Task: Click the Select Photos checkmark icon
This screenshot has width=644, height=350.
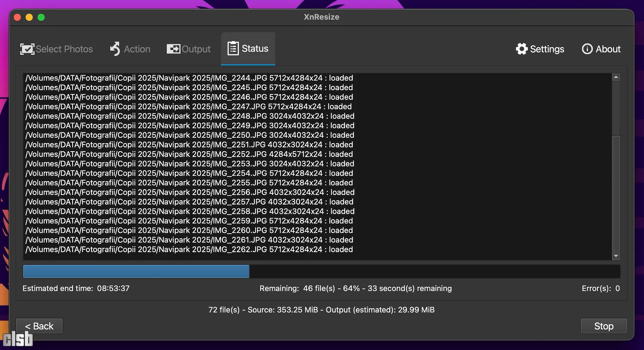Action: pyautogui.click(x=27, y=49)
